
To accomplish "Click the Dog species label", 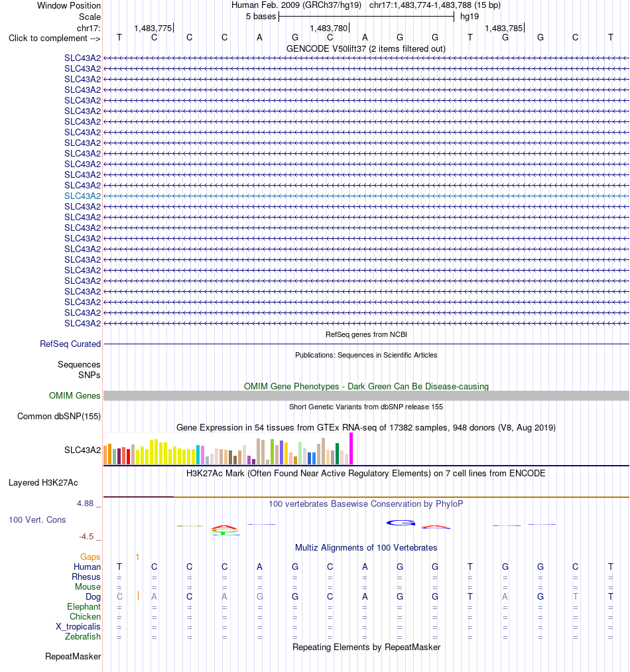I will click(x=93, y=596).
